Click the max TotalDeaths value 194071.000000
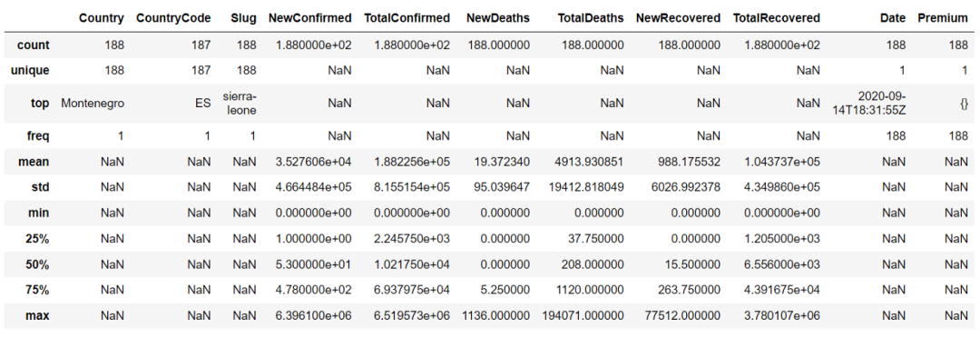This screenshot has height=338, width=980. tap(583, 316)
